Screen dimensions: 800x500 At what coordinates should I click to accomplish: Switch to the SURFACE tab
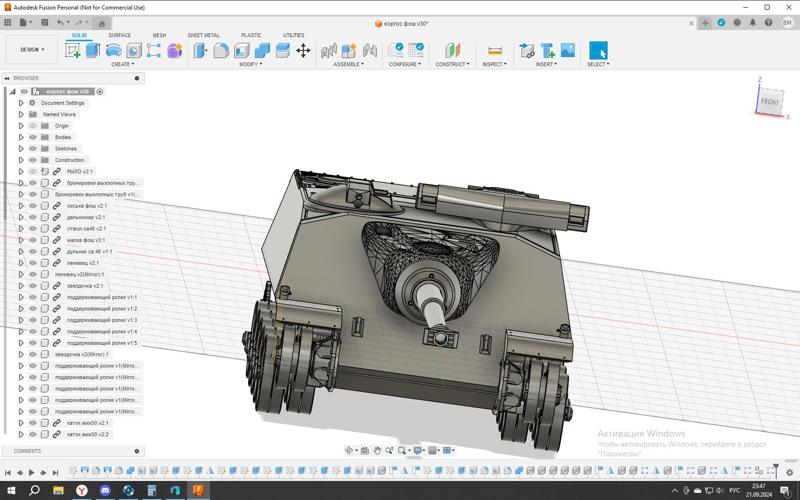[x=119, y=35]
